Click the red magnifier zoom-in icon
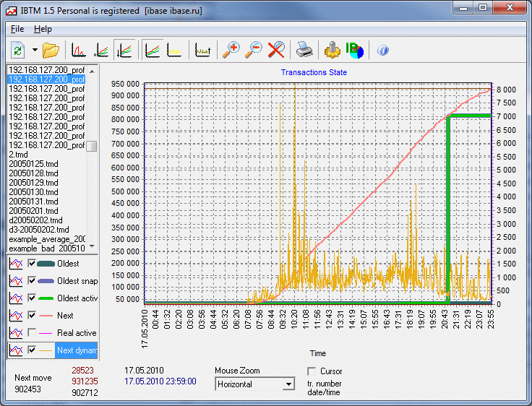Screen dimensions: 532x406 pyautogui.click(x=231, y=50)
